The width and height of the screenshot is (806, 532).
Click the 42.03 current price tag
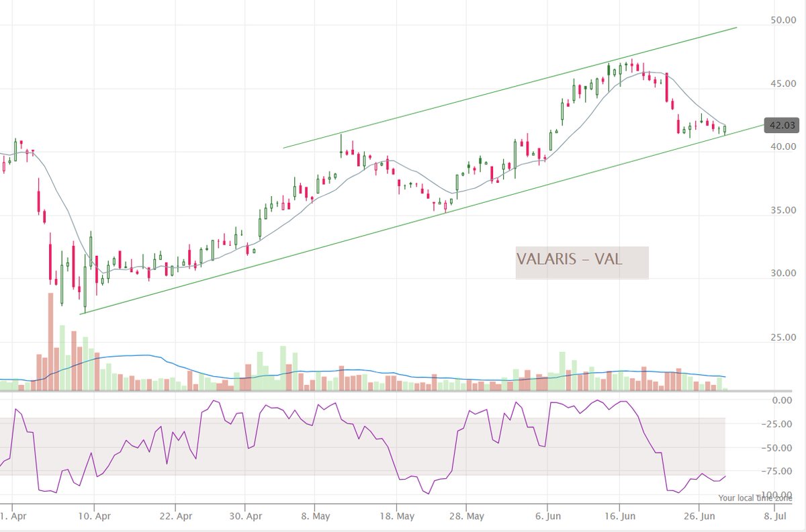click(x=781, y=125)
